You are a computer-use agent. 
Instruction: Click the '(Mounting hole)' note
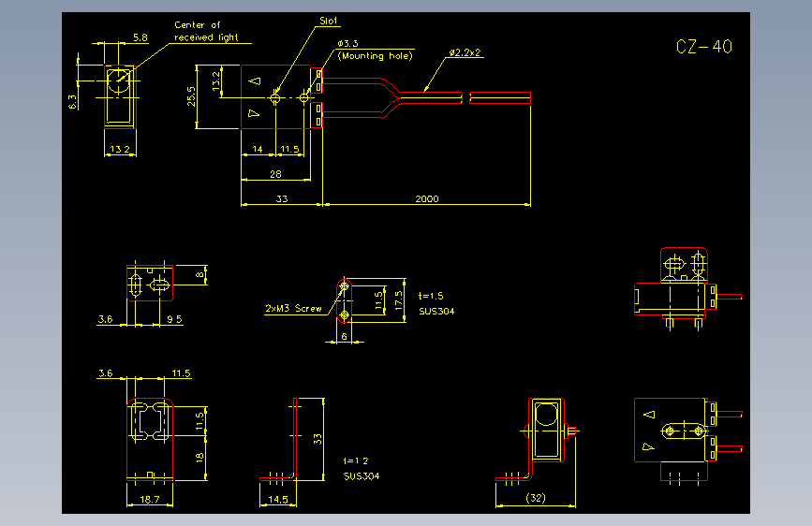(375, 56)
